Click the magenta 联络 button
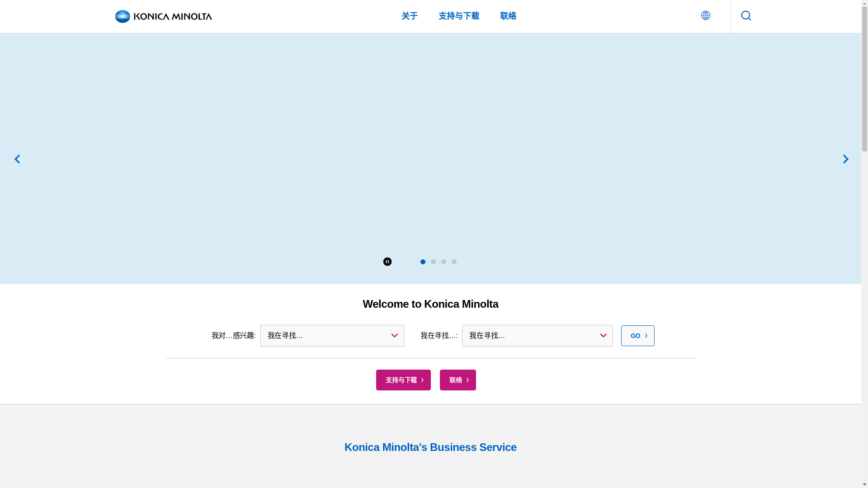Screen dimensions: 868x488 [458, 380]
